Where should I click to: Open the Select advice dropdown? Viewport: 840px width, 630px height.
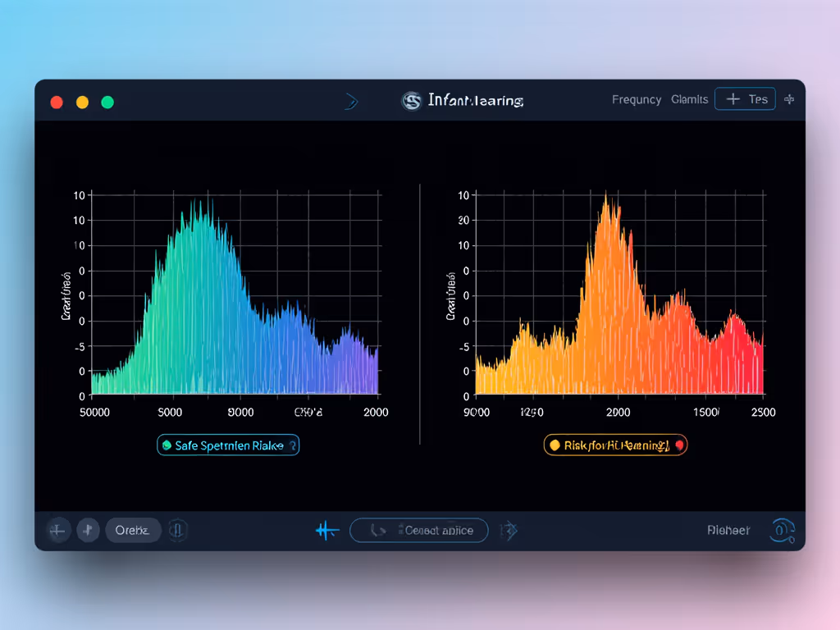click(x=418, y=530)
